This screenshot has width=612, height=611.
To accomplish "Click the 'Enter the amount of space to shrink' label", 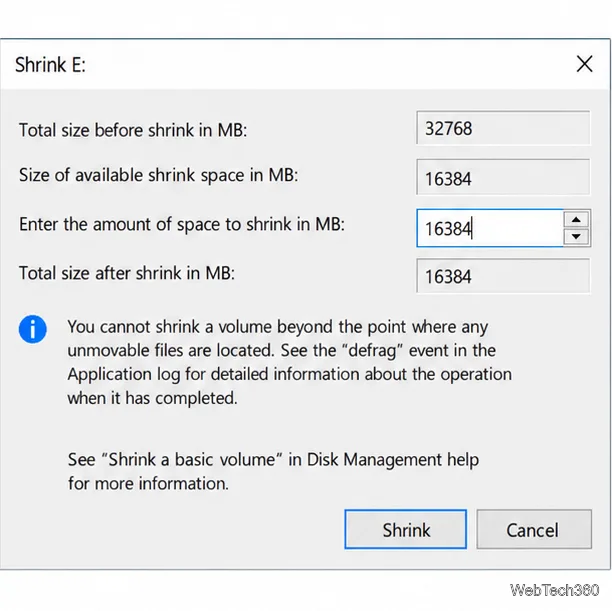I will [182, 224].
